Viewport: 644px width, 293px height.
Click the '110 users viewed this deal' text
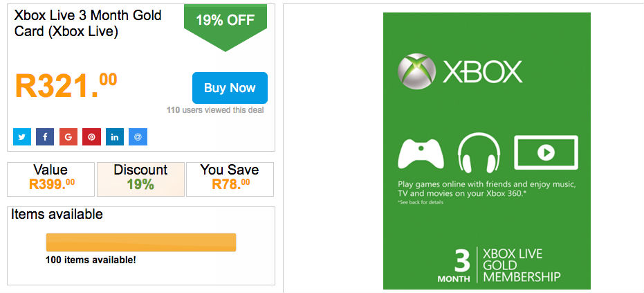(214, 109)
